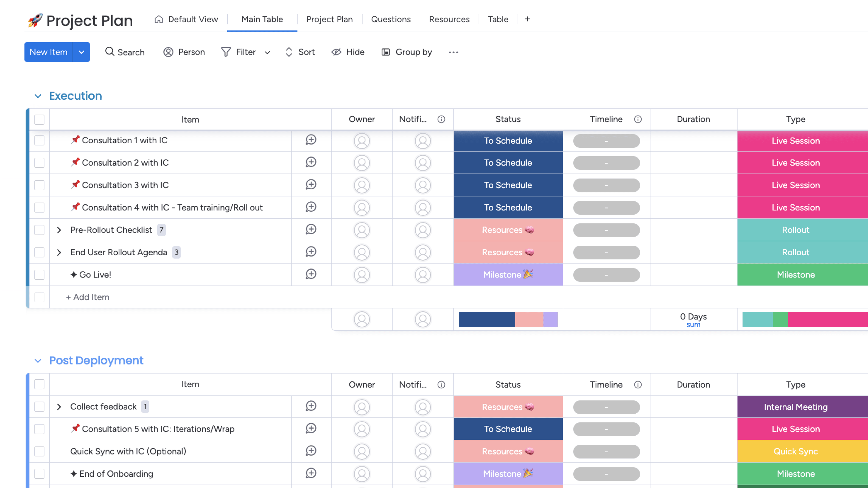Open the Search tool
Viewport: 868px width, 488px height.
click(x=125, y=52)
